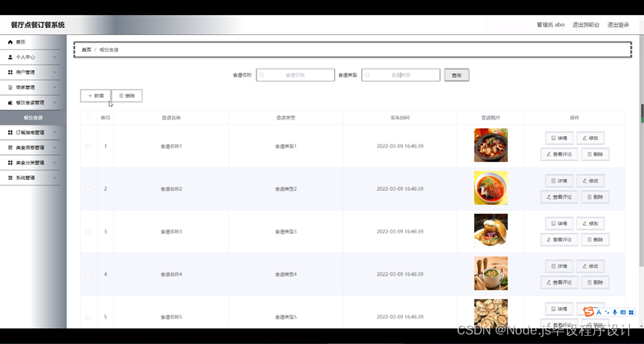
Task: Click the 删除 button above the table
Action: [x=127, y=96]
